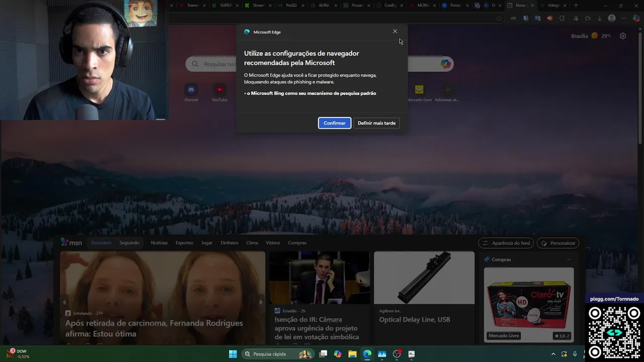Open the Fernanda Rodrigues news article
Image resolution: width=644 pixels, height=362 pixels.
pyautogui.click(x=154, y=328)
